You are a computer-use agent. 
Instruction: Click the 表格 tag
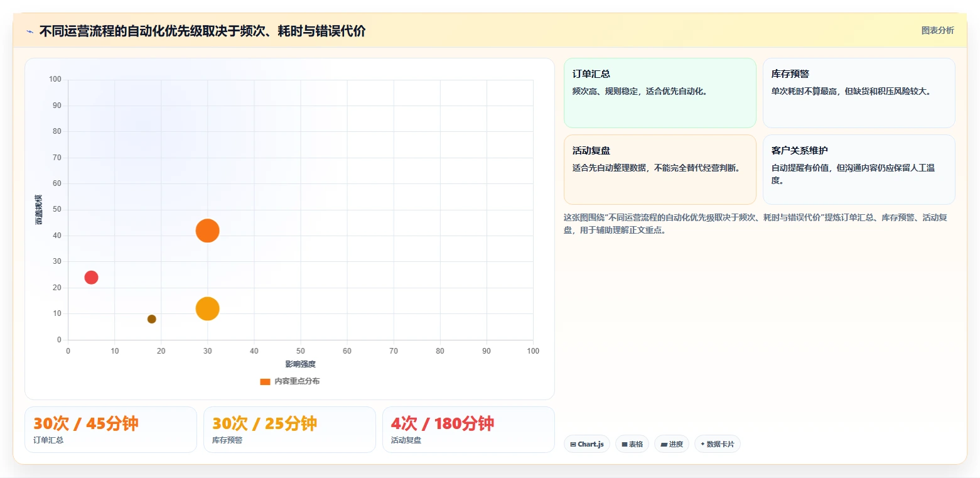(632, 444)
